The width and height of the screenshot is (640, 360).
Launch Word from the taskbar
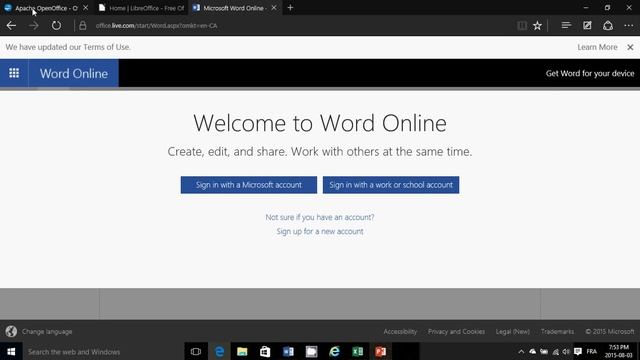pyautogui.click(x=288, y=351)
